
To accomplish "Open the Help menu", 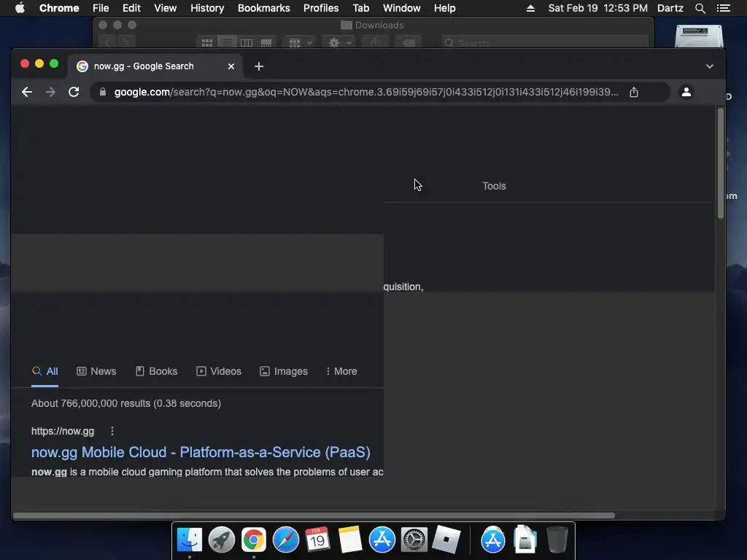I will pos(444,8).
